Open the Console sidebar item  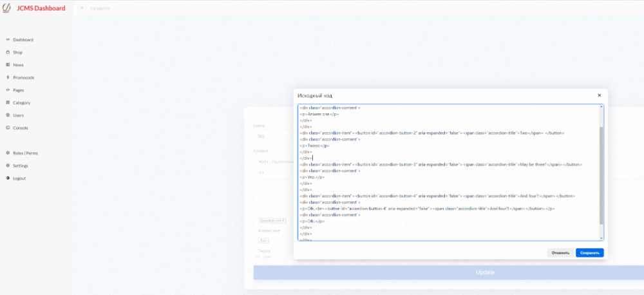point(20,128)
